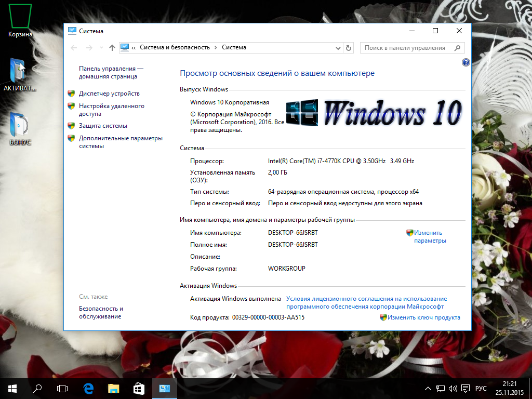Select the БОНУС desktop icon
The height and width of the screenshot is (399, 532).
(20, 129)
